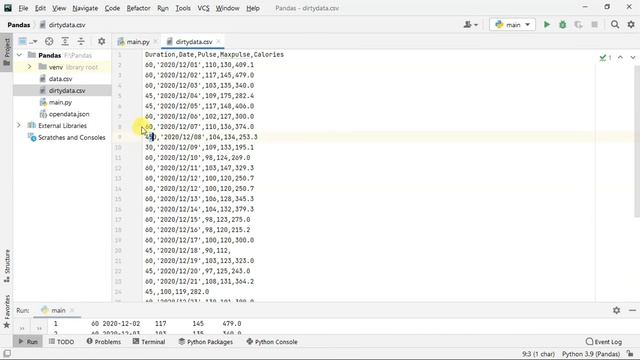
Task: Expand External Libraries node
Action: click(19, 126)
